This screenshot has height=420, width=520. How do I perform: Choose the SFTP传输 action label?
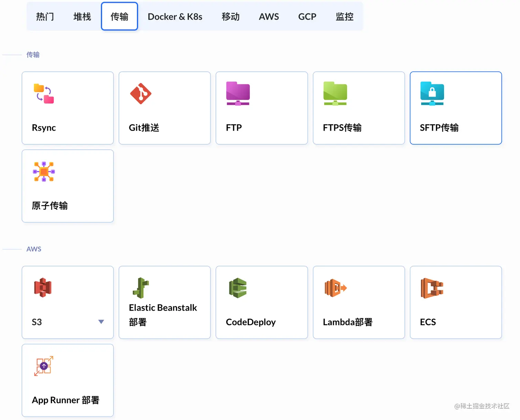tap(439, 128)
